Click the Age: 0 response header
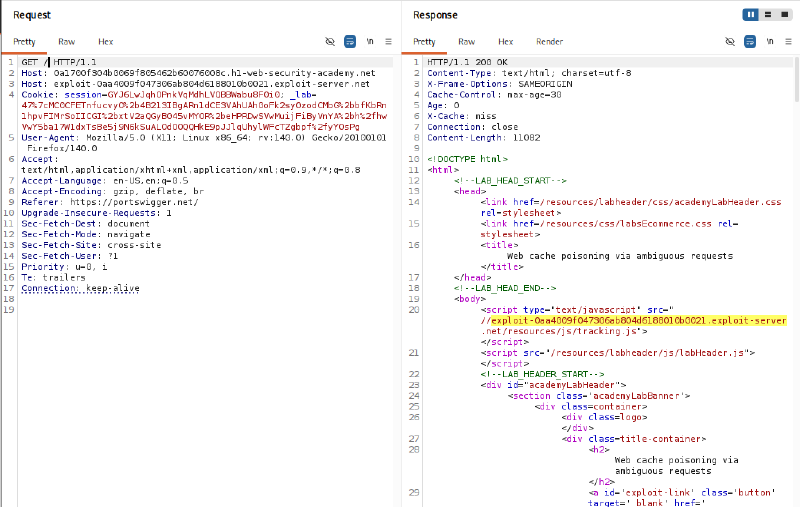The image size is (800, 507). click(443, 106)
